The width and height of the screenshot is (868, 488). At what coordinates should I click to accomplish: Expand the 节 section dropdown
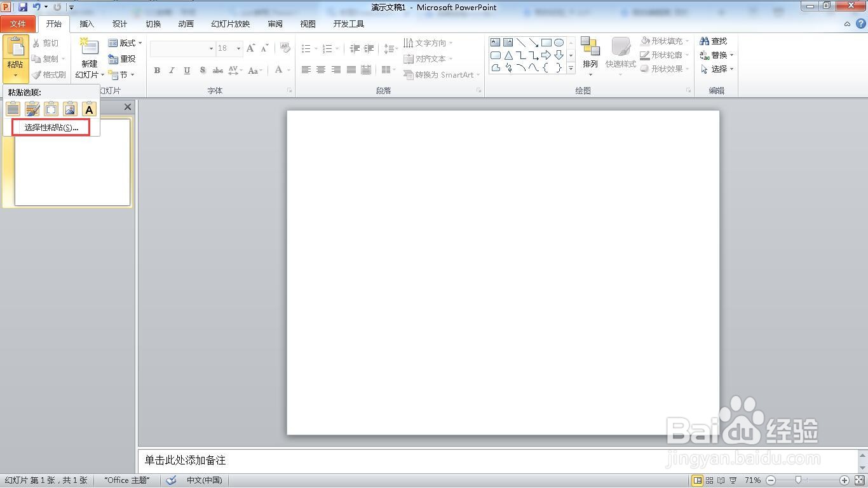click(121, 74)
